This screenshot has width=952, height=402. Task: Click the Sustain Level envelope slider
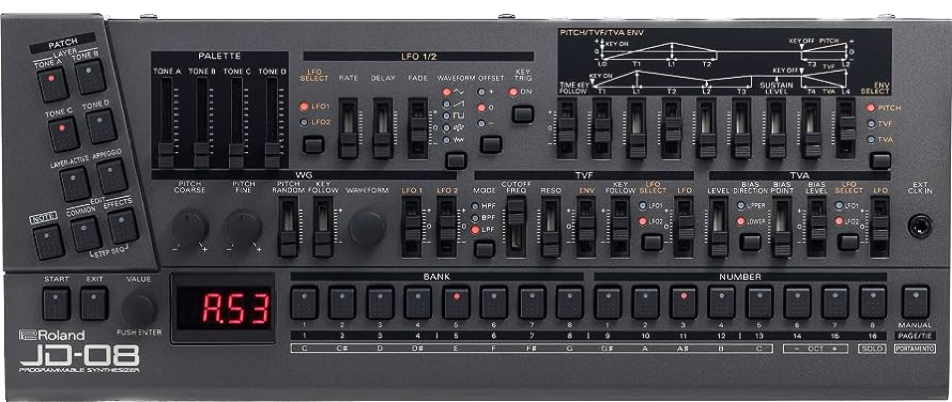(x=777, y=129)
